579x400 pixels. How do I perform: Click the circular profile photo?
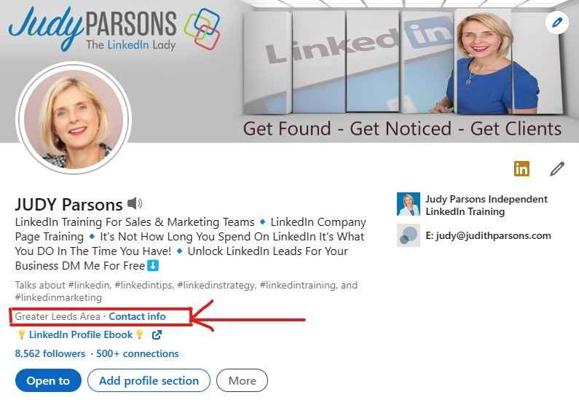(74, 118)
